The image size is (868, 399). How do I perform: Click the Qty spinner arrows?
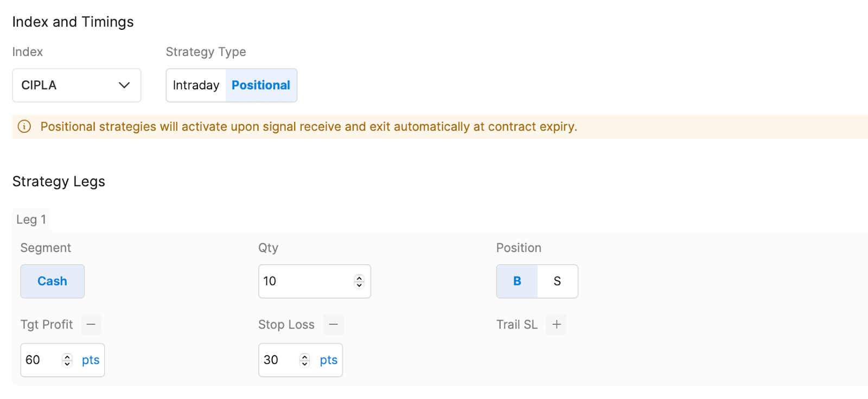[359, 281]
